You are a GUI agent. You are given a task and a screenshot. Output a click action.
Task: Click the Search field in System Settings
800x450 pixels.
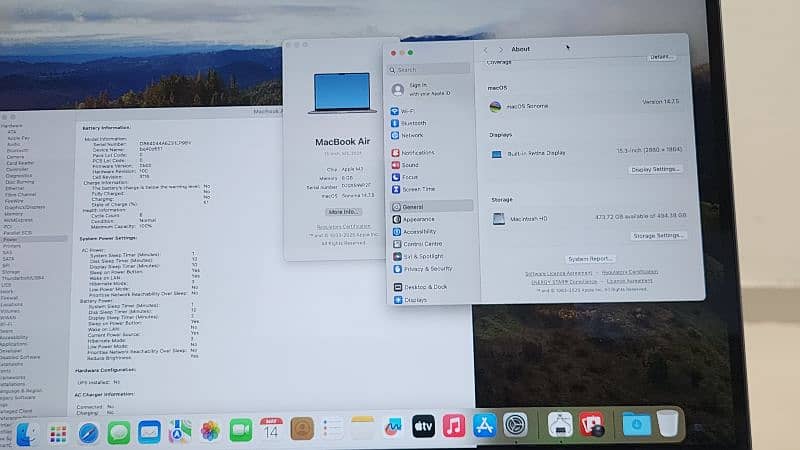(429, 69)
